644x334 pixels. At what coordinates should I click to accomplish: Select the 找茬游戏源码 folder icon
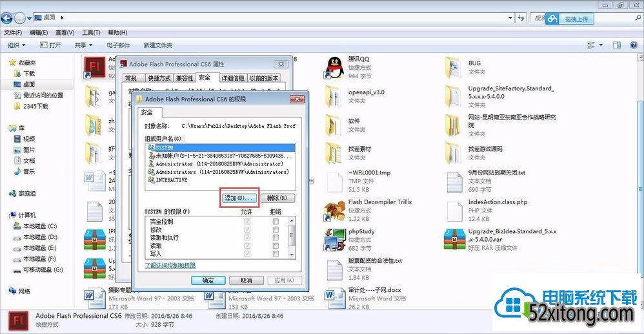(455, 153)
